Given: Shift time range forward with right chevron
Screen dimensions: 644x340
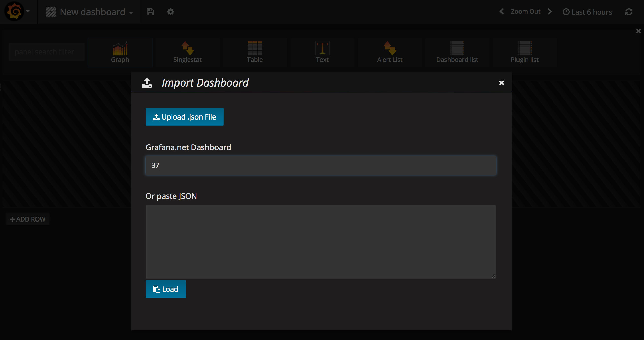Looking at the screenshot, I should click(550, 12).
